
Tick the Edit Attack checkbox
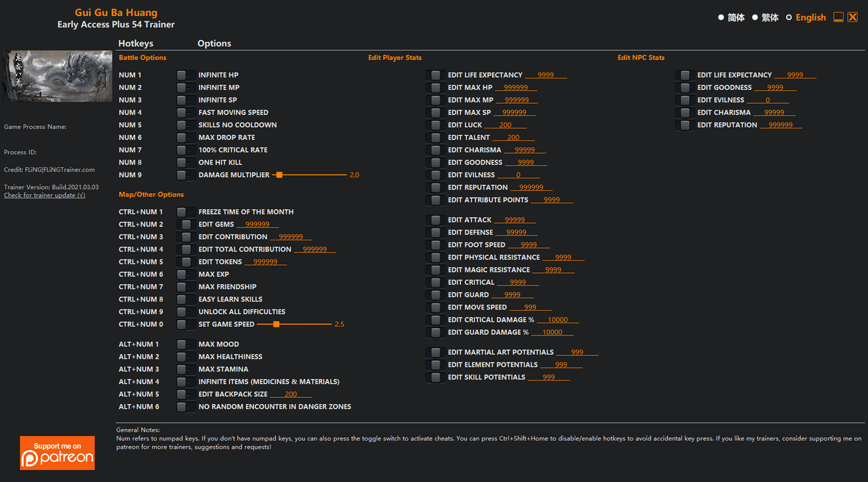(x=436, y=220)
